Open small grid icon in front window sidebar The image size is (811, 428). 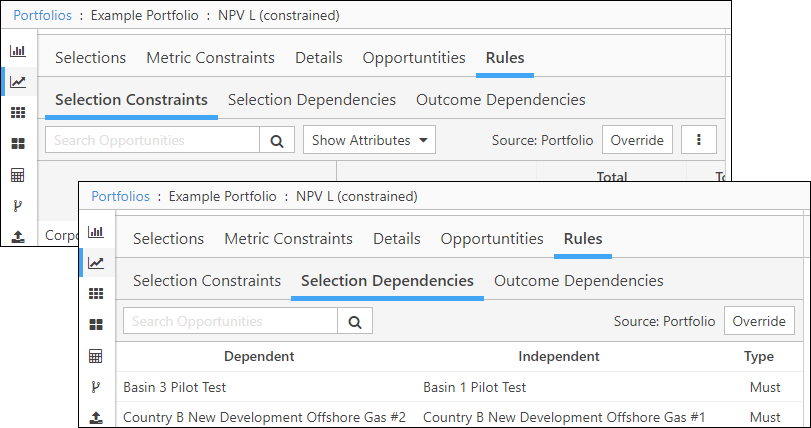96,294
